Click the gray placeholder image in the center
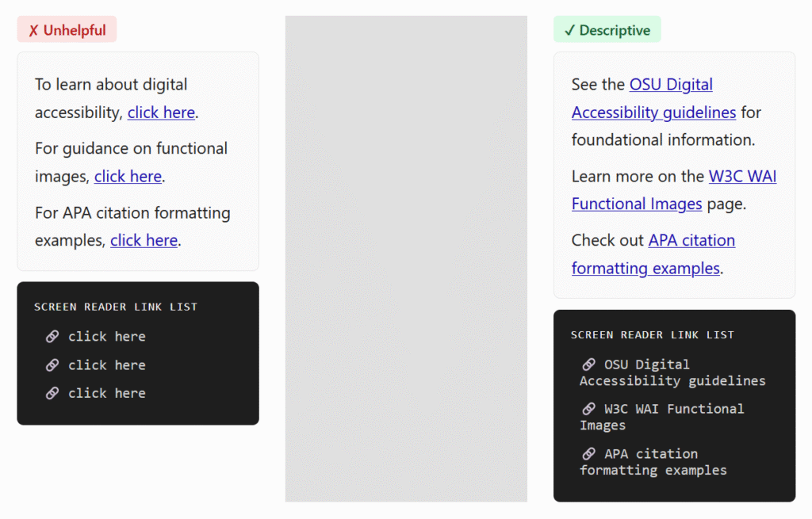 [x=406, y=258]
